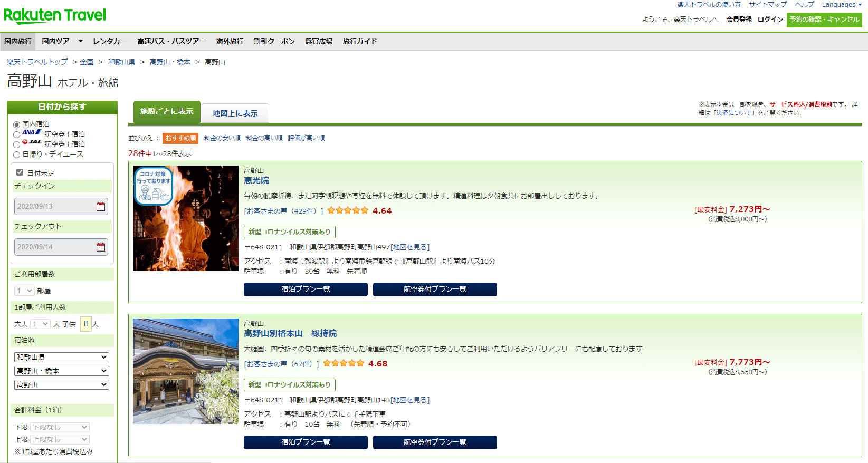868x463 pixels.
Task: Sort by おすすめ順
Action: point(180,138)
